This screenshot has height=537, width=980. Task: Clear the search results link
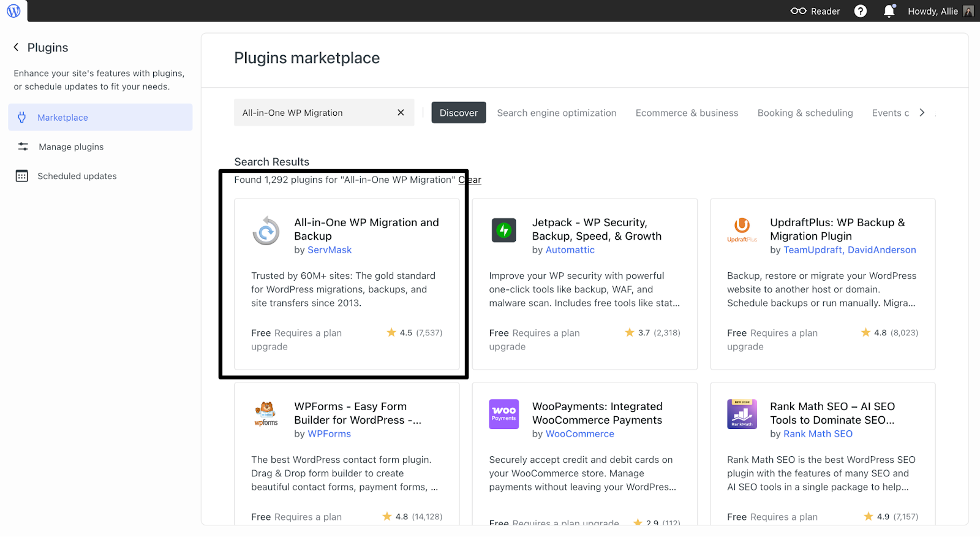point(470,180)
